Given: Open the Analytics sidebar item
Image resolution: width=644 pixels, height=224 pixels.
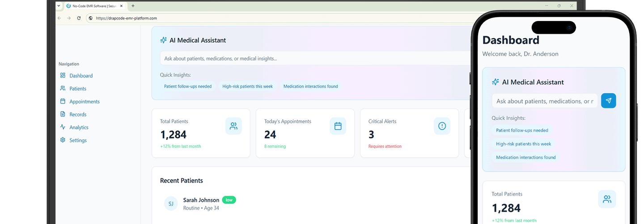Looking at the screenshot, I should [79, 127].
